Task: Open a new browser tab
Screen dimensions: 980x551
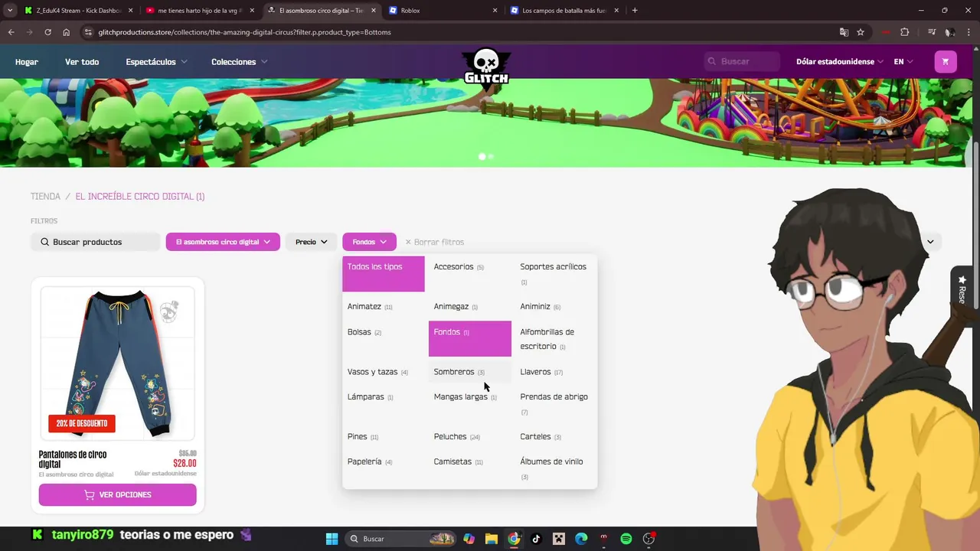Action: click(x=635, y=11)
